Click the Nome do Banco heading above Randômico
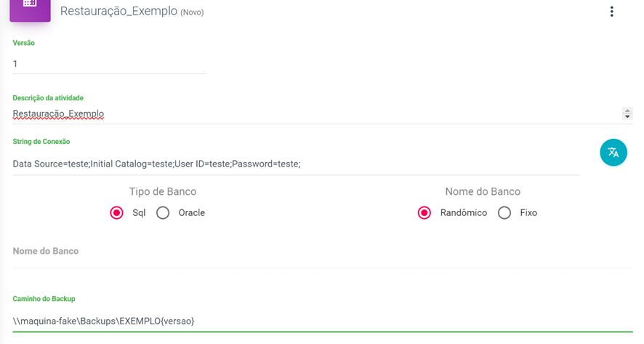644x344 pixels. click(483, 191)
